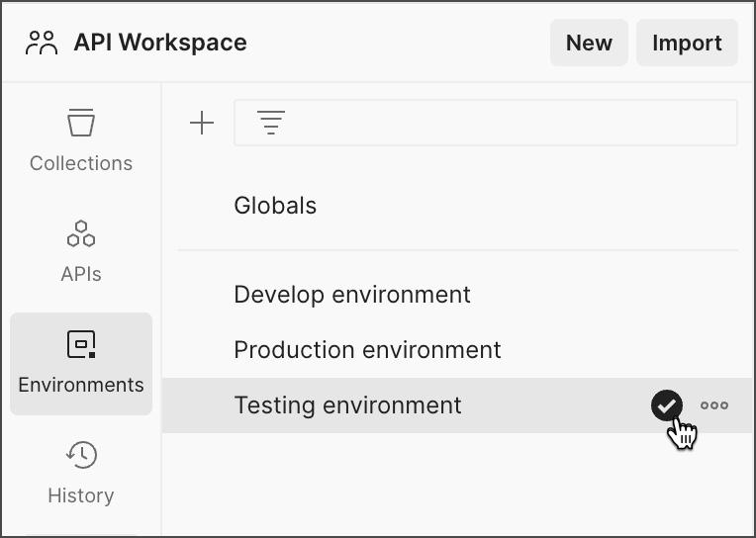756x538 pixels.
Task: Select the Production environment entry
Action: (367, 350)
